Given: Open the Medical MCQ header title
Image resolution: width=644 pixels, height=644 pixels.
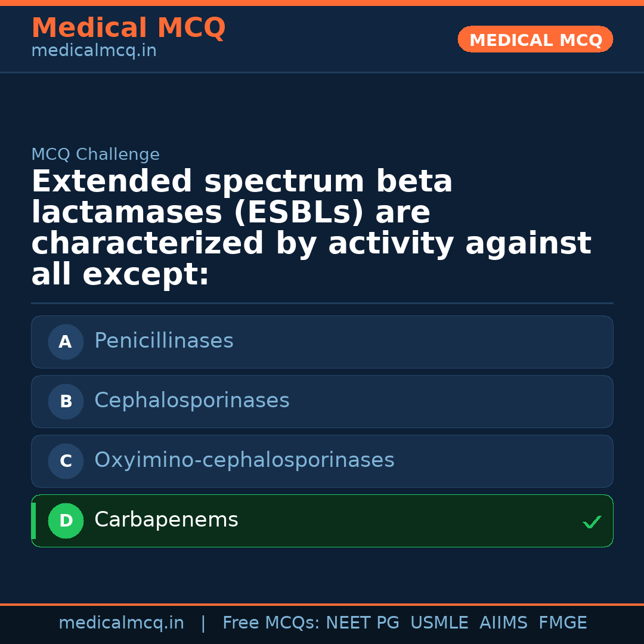Looking at the screenshot, I should click(128, 28).
